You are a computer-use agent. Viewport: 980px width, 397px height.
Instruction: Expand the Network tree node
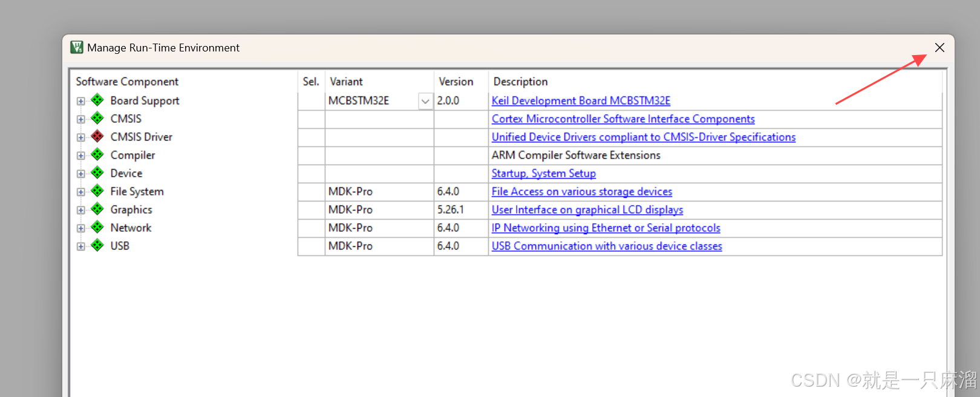(x=80, y=228)
